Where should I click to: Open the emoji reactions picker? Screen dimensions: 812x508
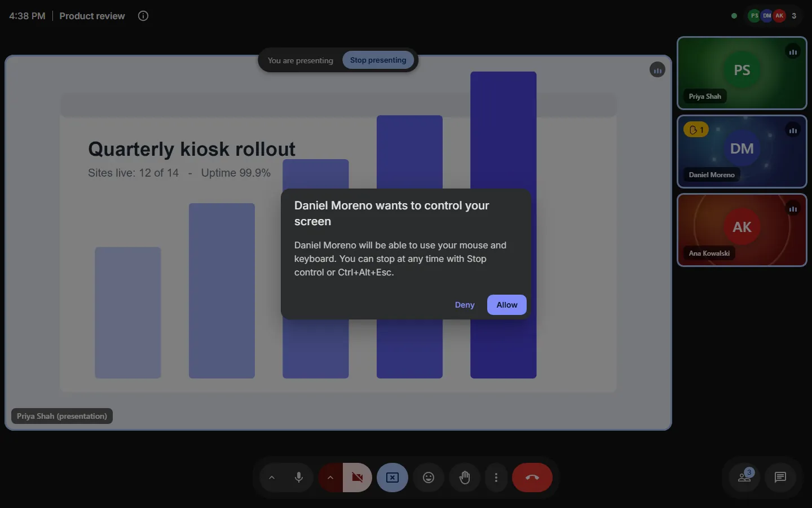click(x=429, y=478)
